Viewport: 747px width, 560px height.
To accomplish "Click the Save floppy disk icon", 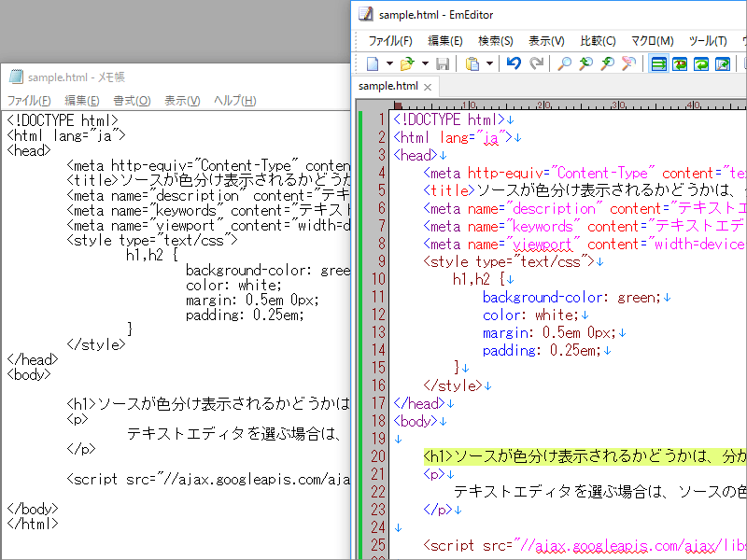I will pos(442,64).
